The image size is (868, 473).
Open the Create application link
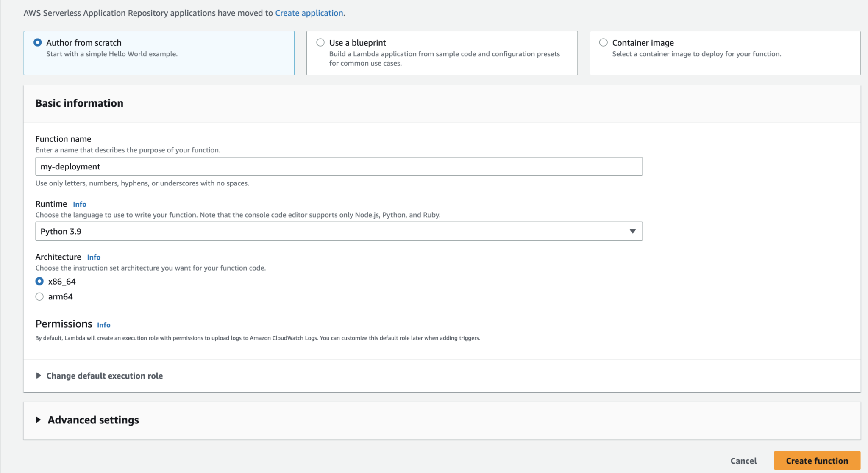(x=309, y=13)
